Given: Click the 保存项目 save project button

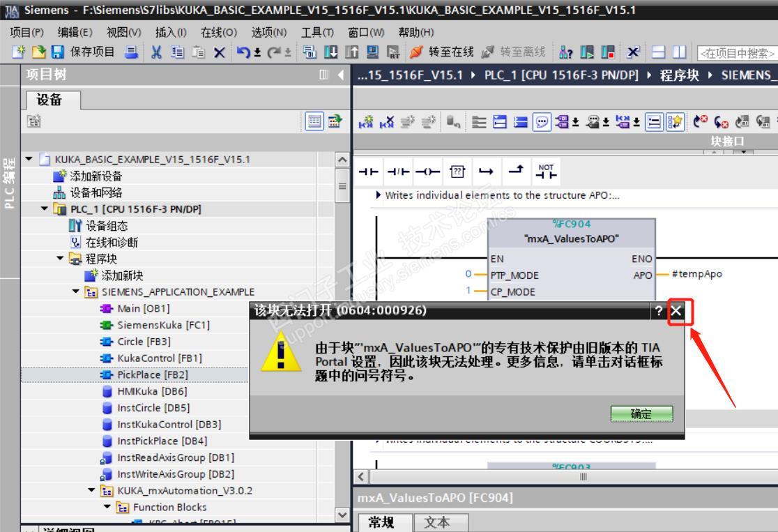Looking at the screenshot, I should pos(84,52).
